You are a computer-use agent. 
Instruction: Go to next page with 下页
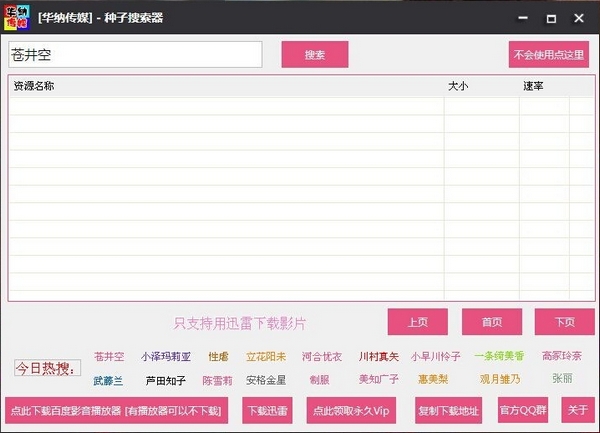click(x=564, y=322)
